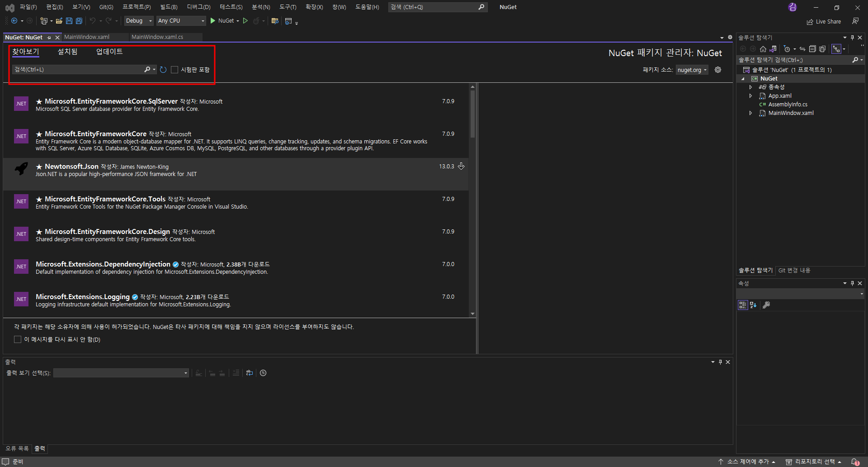Click the Live Share button
The image size is (868, 467).
(824, 22)
